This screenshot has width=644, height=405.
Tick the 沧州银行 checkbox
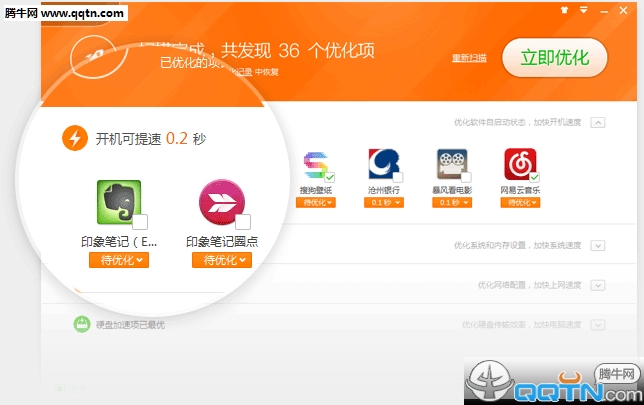pos(398,177)
